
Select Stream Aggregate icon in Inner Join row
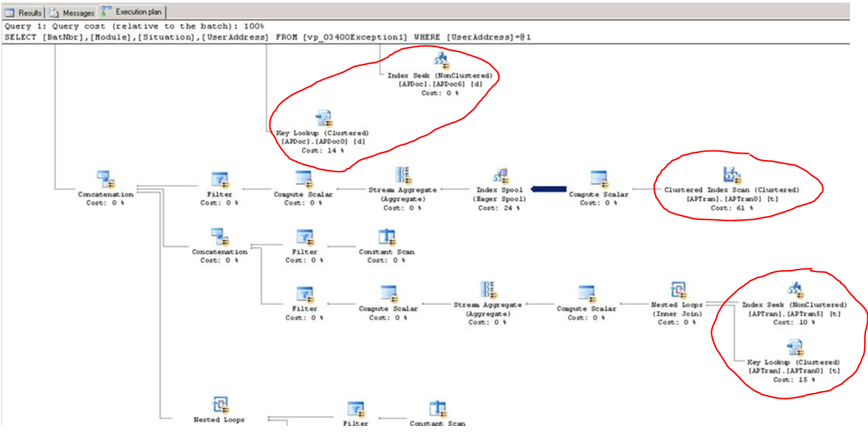click(x=487, y=290)
